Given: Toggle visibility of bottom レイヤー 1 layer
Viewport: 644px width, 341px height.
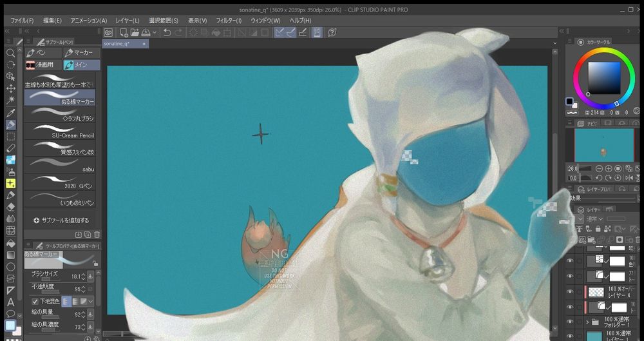Looking at the screenshot, I should tap(570, 336).
